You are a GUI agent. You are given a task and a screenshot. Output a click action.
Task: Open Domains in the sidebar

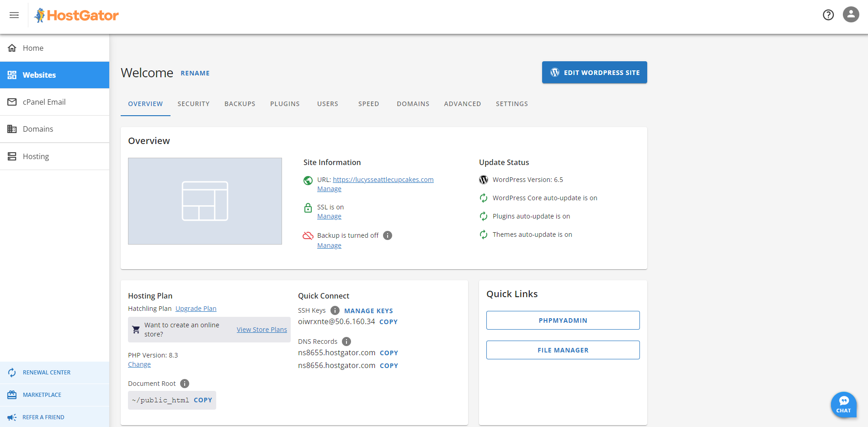click(54, 129)
